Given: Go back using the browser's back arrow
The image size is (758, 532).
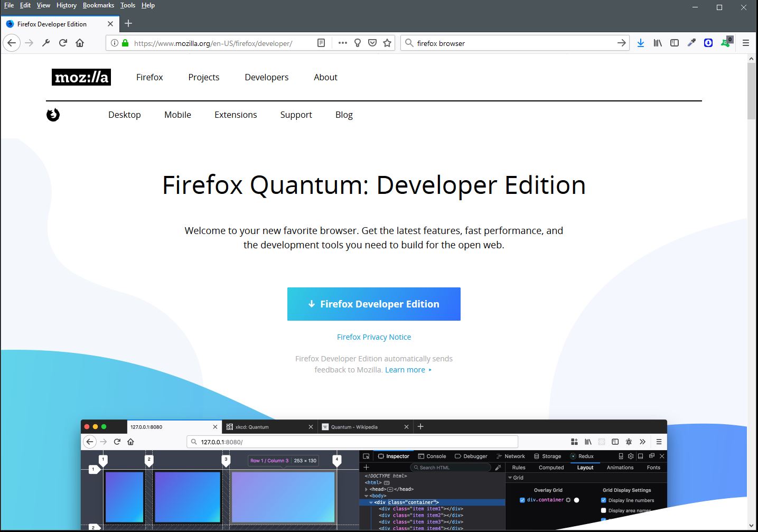Looking at the screenshot, I should tap(12, 43).
